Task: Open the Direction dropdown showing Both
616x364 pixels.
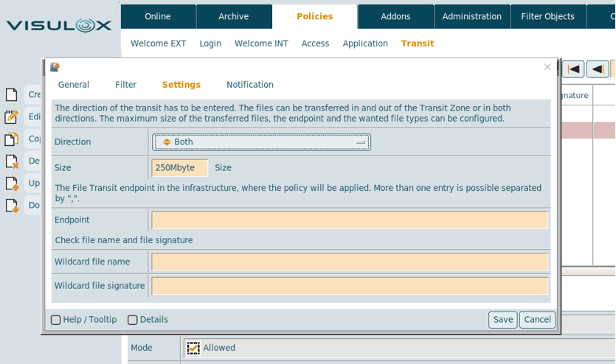Action: 262,142
